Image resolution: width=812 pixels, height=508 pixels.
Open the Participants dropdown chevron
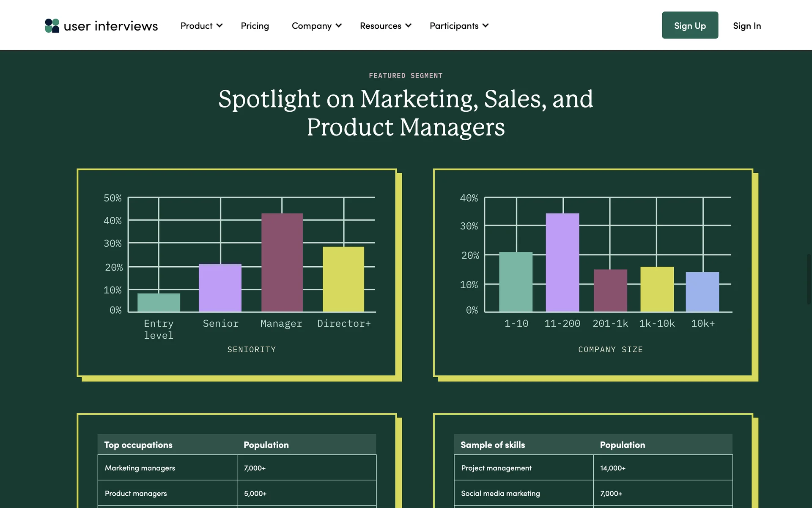click(x=486, y=25)
